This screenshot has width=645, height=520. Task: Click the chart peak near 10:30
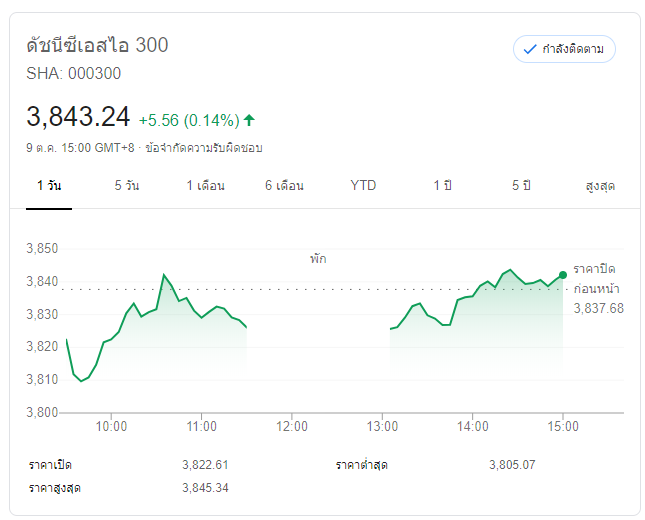tap(163, 274)
